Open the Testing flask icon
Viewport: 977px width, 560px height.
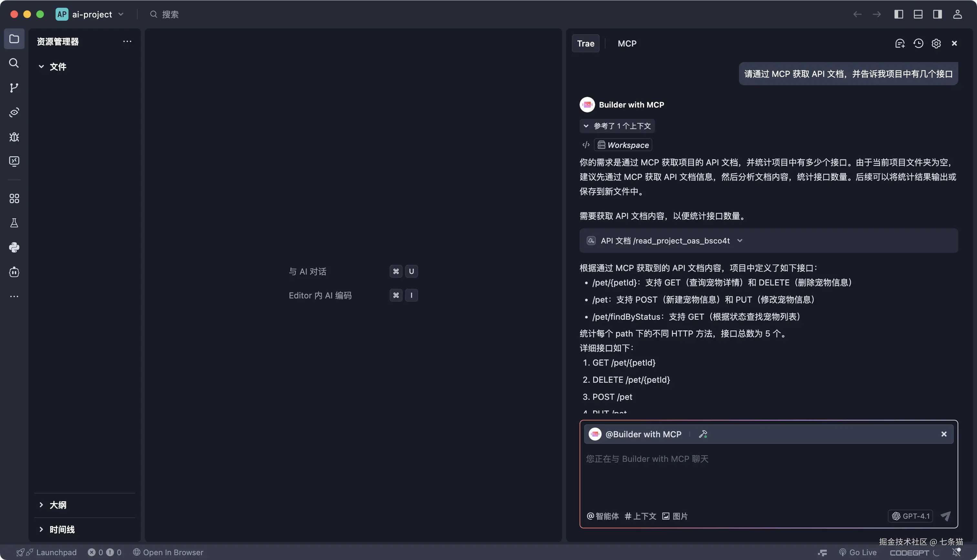(14, 223)
